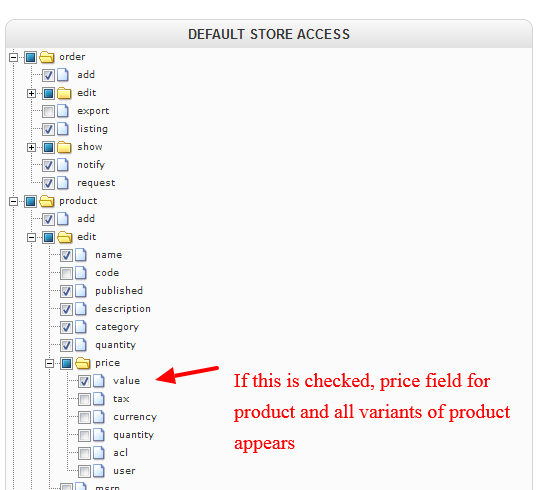The height and width of the screenshot is (490, 537).
Task: Check the code checkbox
Action: (66, 273)
